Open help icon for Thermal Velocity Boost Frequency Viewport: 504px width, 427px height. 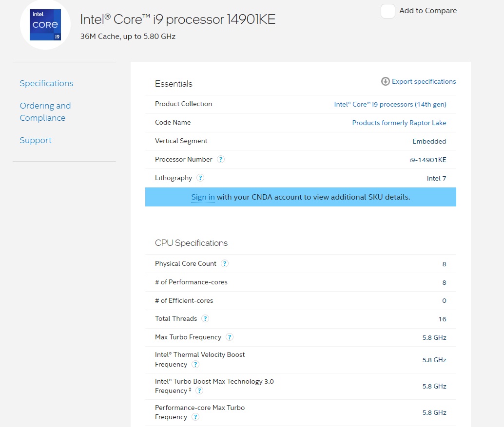click(x=195, y=364)
